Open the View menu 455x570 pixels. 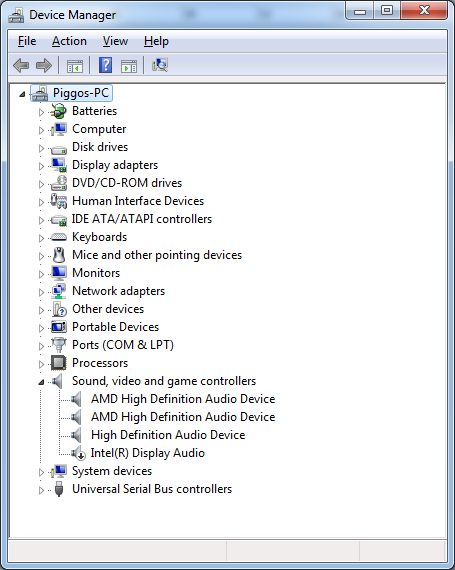(x=115, y=41)
